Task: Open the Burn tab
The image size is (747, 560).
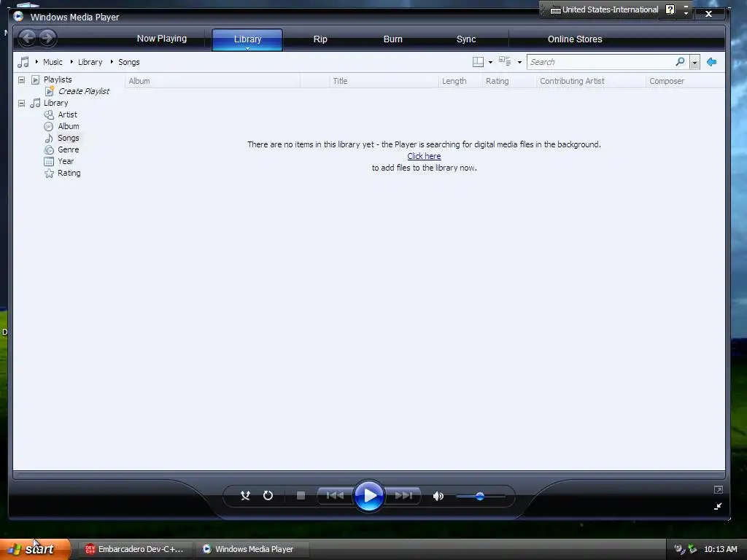Action: pyautogui.click(x=393, y=39)
